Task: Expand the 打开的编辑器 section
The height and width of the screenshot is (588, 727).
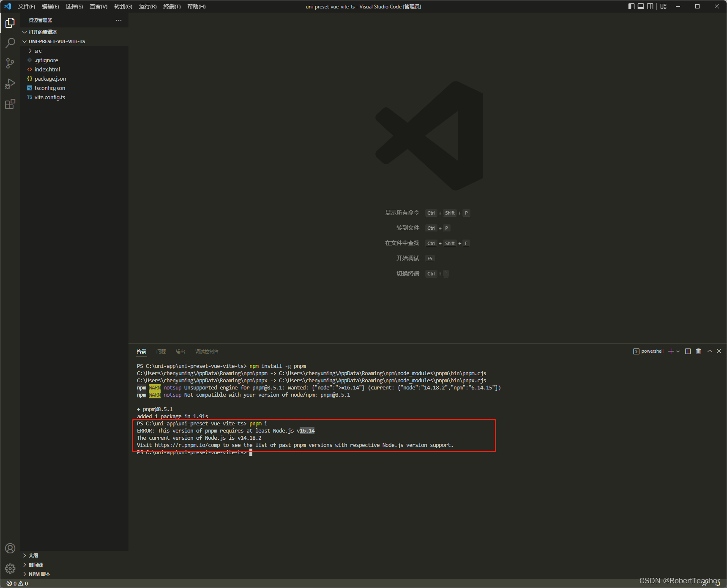Action: tap(74, 32)
